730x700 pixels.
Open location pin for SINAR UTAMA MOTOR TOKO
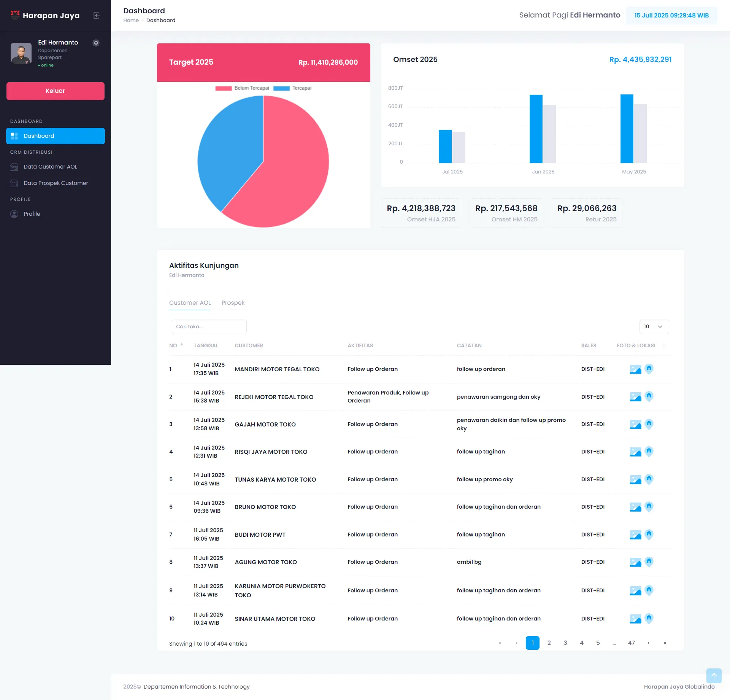coord(649,618)
